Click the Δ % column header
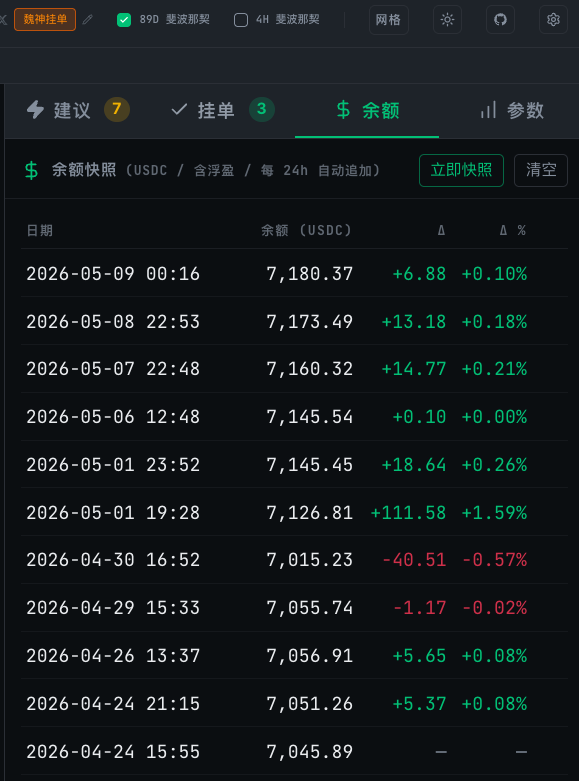 [x=513, y=230]
